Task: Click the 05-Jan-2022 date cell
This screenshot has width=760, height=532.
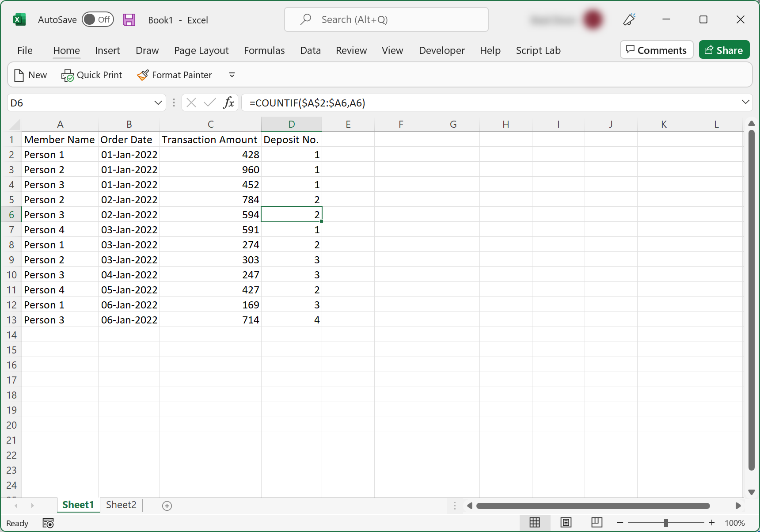Action: (129, 290)
